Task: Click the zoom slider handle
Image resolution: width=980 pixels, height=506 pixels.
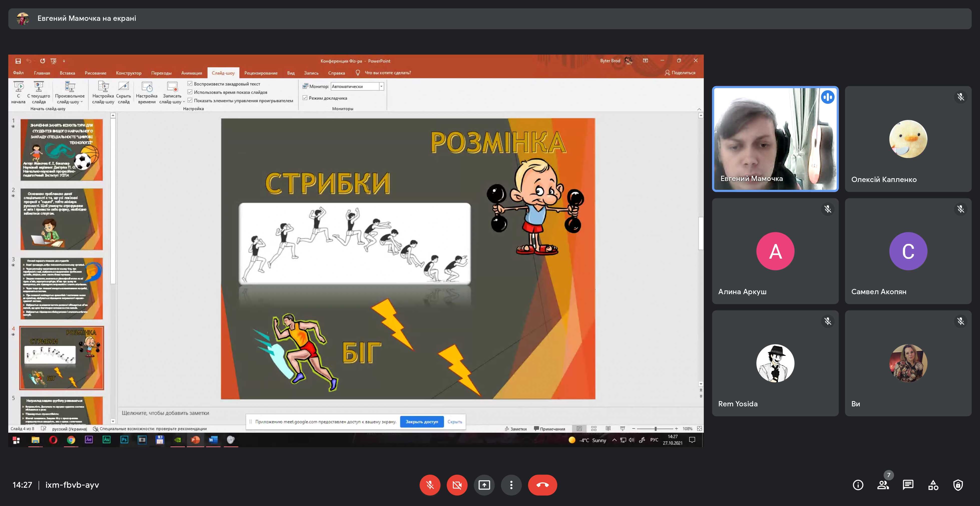Action: click(x=655, y=429)
